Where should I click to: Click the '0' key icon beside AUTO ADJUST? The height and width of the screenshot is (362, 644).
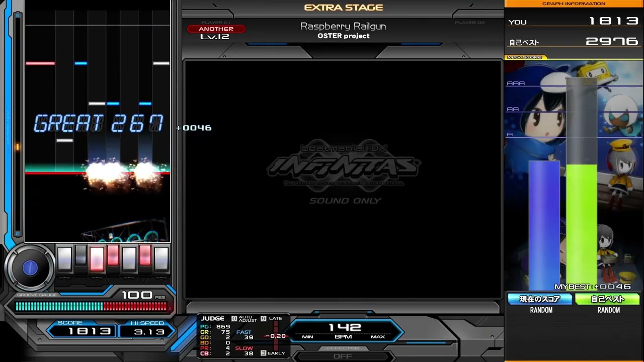pos(234,319)
